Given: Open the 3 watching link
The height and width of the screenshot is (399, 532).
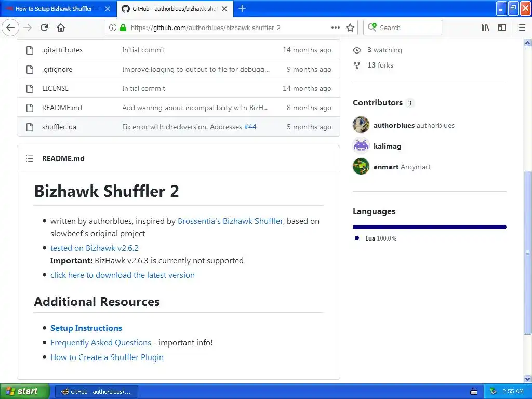Looking at the screenshot, I should point(384,50).
